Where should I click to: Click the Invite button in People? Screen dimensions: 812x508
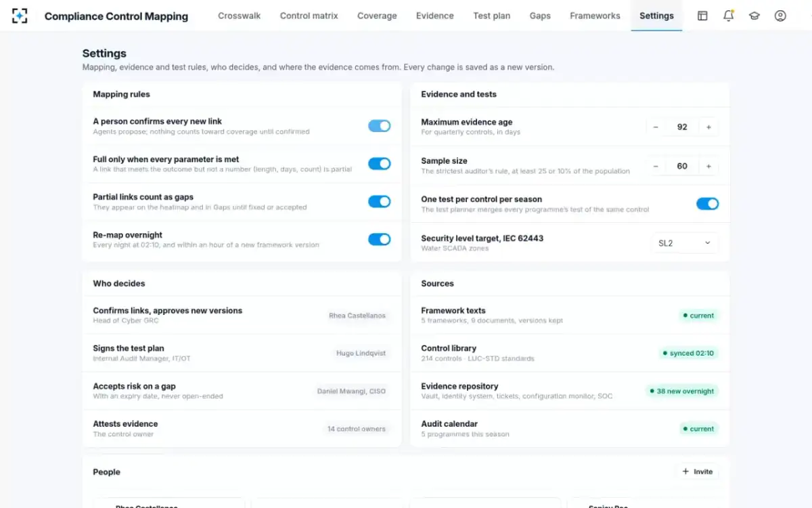click(x=697, y=471)
